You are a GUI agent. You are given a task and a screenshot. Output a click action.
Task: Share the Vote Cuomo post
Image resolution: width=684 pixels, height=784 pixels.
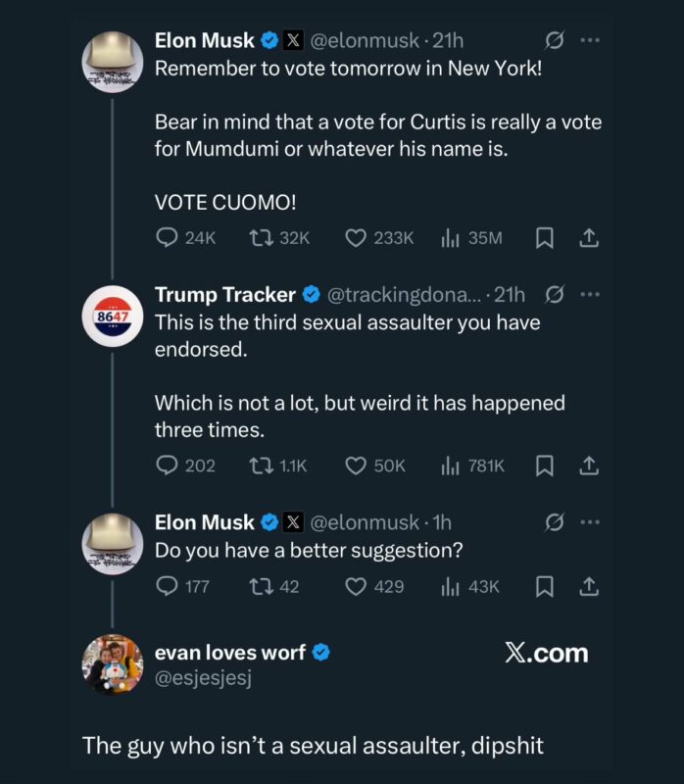pos(589,238)
